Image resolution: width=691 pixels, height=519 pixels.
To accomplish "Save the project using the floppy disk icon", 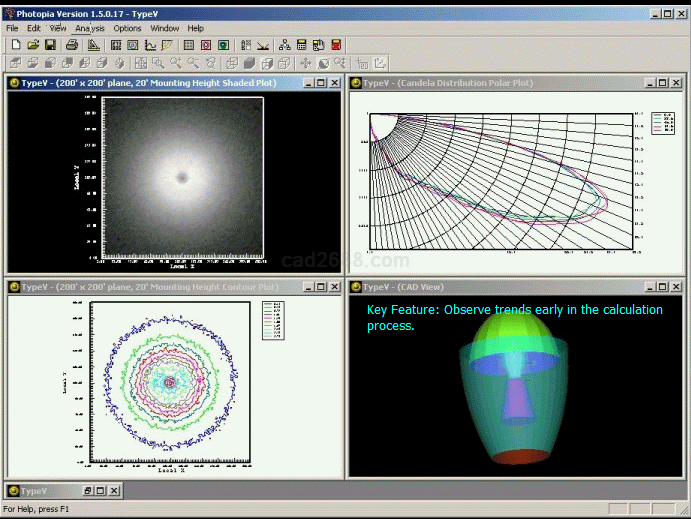I will (50, 45).
